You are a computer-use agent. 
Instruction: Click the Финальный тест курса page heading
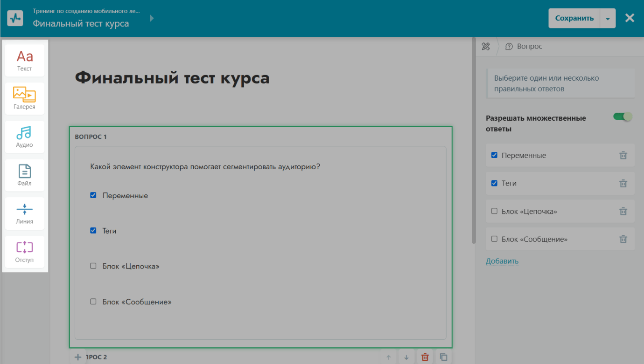click(172, 77)
